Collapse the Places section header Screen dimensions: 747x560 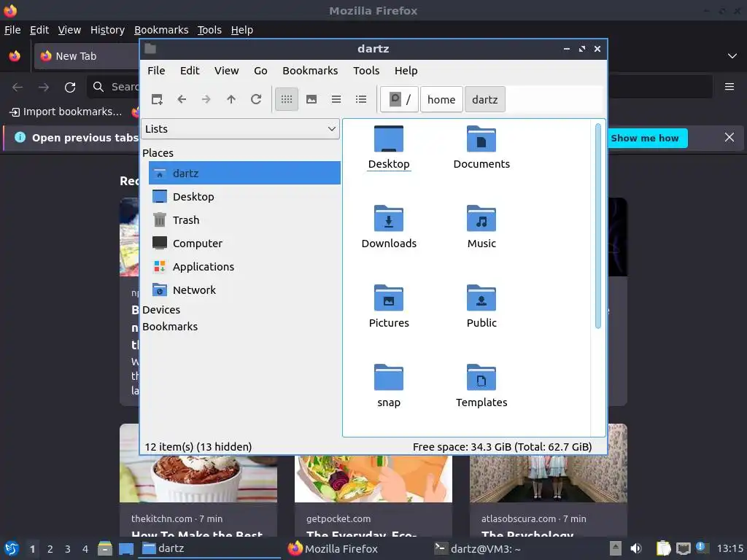tap(158, 153)
